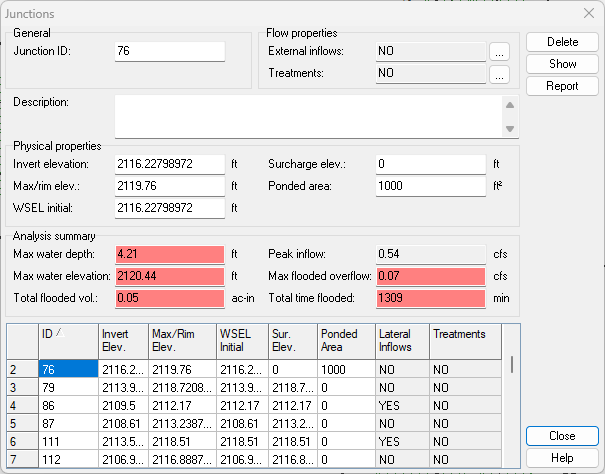The height and width of the screenshot is (474, 605).
Task: Select row header number 4
Action: click(x=22, y=405)
